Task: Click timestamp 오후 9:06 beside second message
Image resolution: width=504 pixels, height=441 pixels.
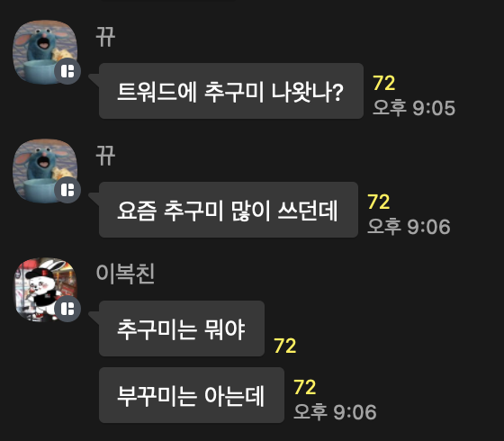Action: (409, 227)
